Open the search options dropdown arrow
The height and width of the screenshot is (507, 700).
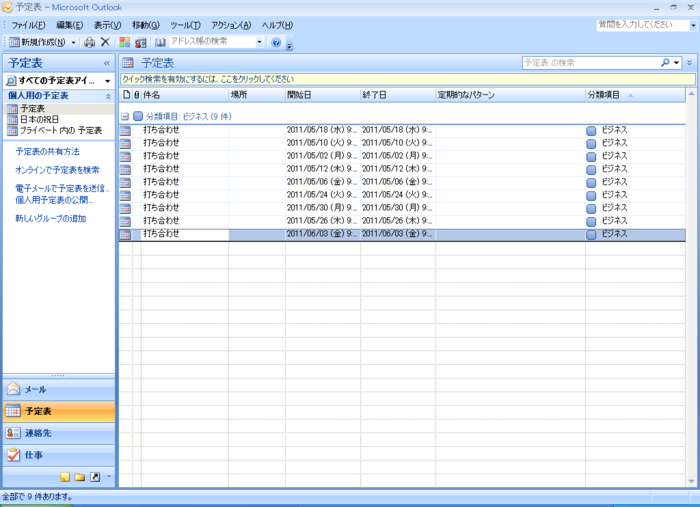click(677, 62)
